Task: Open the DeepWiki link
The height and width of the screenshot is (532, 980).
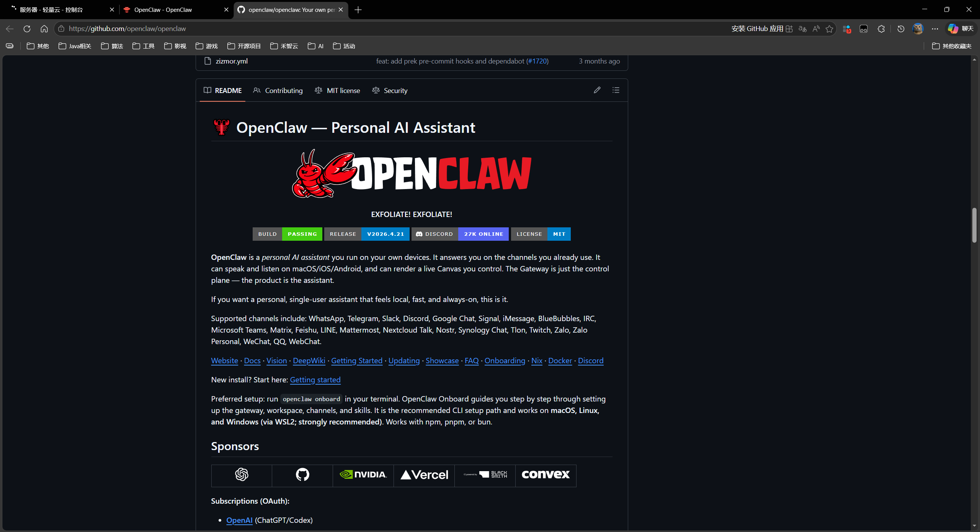Action: tap(309, 361)
